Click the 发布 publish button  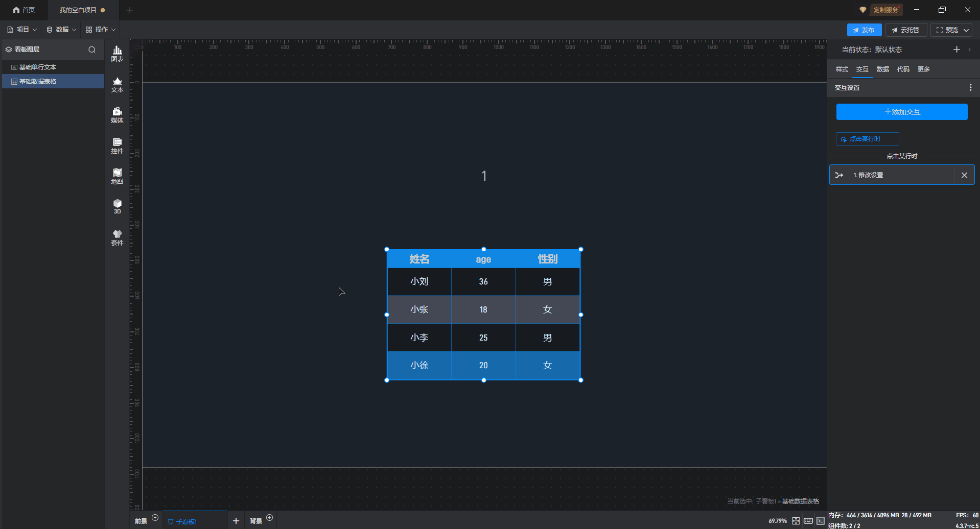point(864,30)
